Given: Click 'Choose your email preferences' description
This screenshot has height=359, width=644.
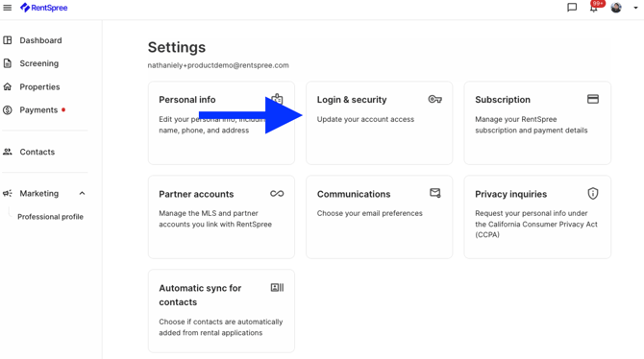Looking at the screenshot, I should [370, 213].
